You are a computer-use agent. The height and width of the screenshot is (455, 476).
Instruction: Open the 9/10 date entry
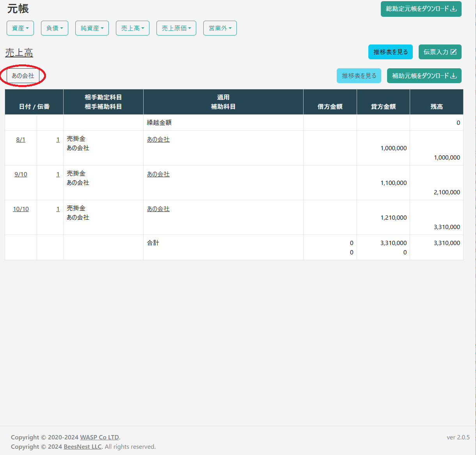pyautogui.click(x=21, y=174)
